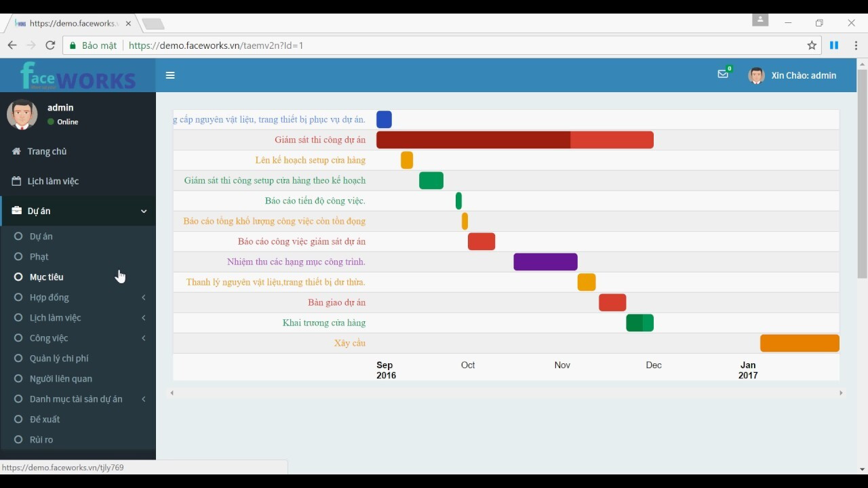Click the browser back arrow
Image resolution: width=868 pixels, height=488 pixels.
tap(12, 45)
